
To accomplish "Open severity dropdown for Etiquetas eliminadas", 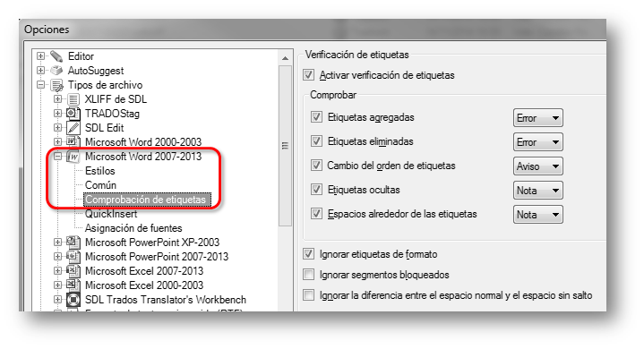I will [x=538, y=142].
